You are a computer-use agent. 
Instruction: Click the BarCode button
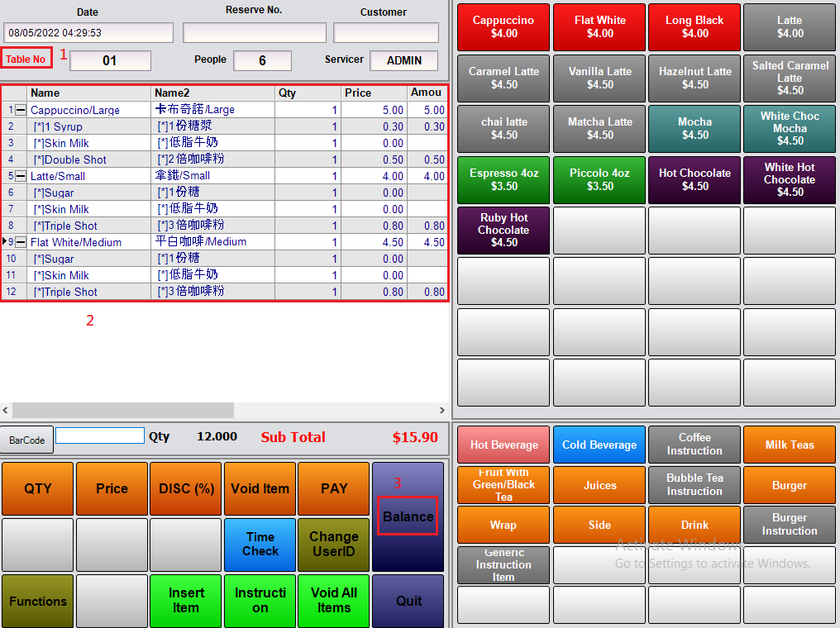(26, 440)
